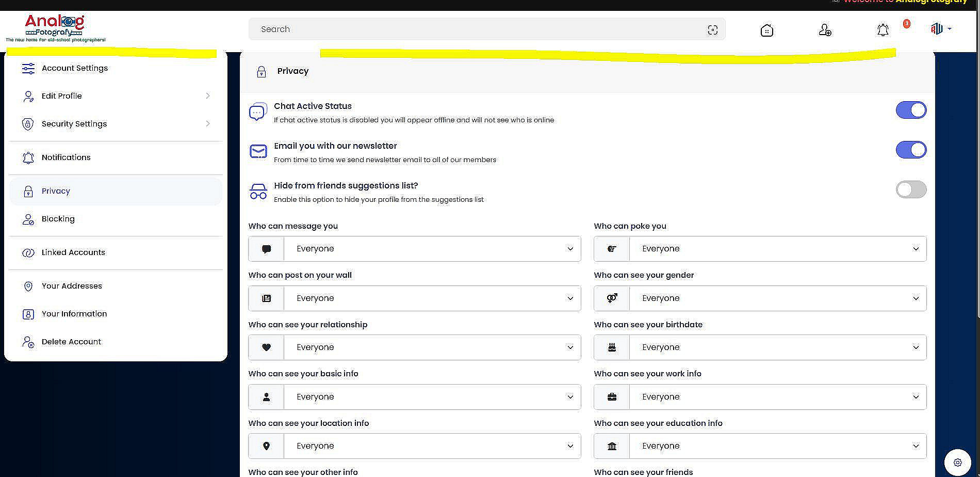Screen dimensions: 980x477
Task: Open the notifications bell icon
Action: coord(883,30)
